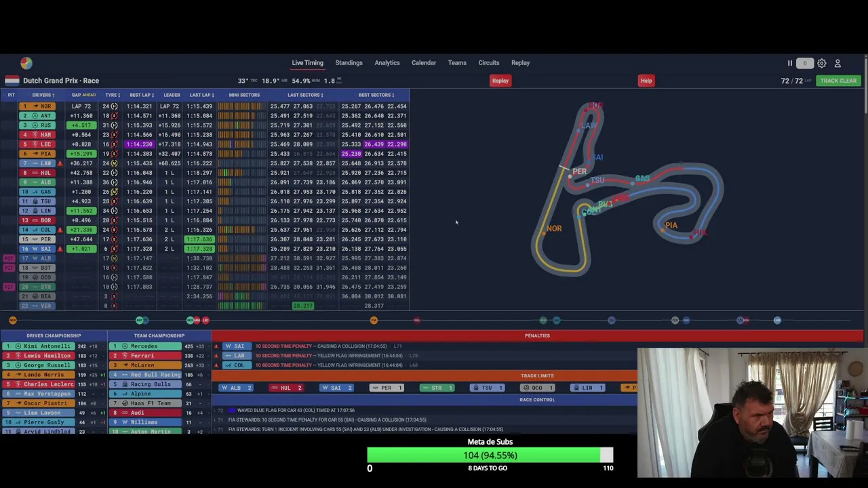Open the user account icon
Screen dimensions: 868x488
(x=837, y=63)
